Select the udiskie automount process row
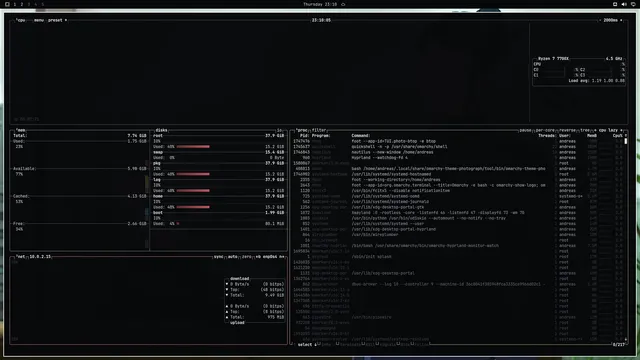 tap(459, 218)
